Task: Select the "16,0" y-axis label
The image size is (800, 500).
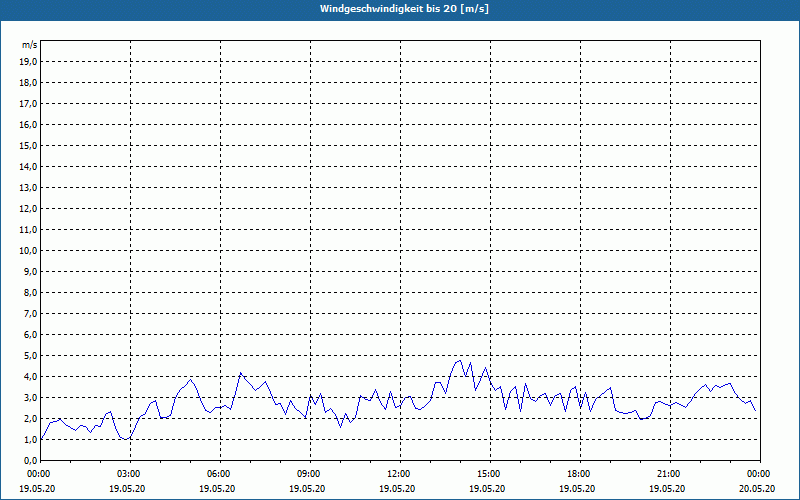Action: point(28,124)
